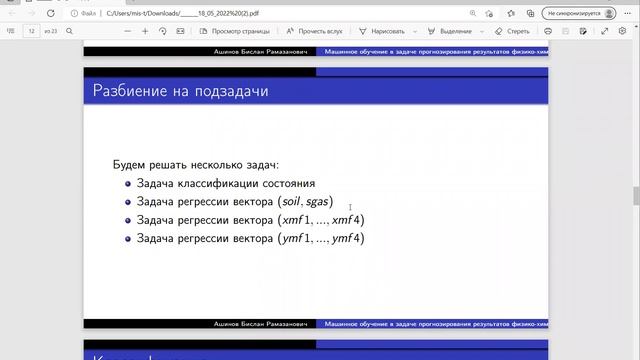Save the PDF document
Screen dimensions: 640x360
566,31
